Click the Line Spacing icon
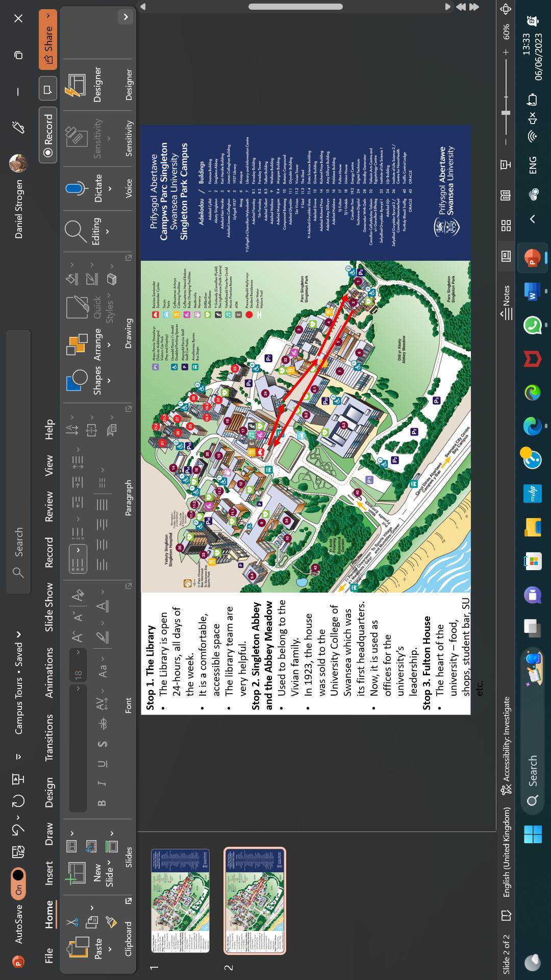 coord(78,462)
